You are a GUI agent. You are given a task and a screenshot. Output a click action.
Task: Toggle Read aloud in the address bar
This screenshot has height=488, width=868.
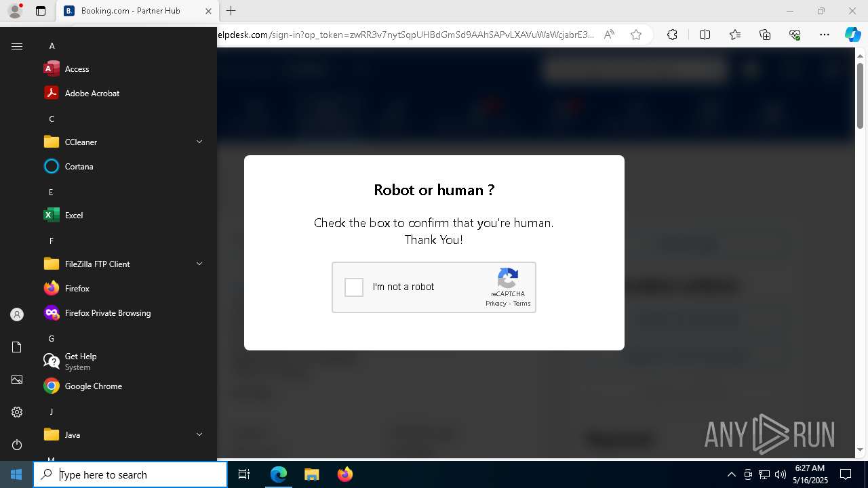tap(609, 35)
